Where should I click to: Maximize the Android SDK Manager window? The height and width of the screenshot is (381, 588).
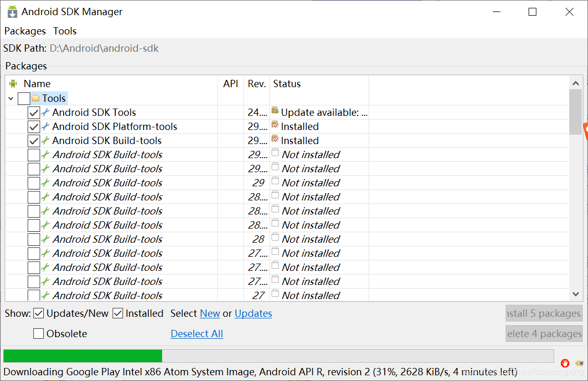click(x=533, y=12)
